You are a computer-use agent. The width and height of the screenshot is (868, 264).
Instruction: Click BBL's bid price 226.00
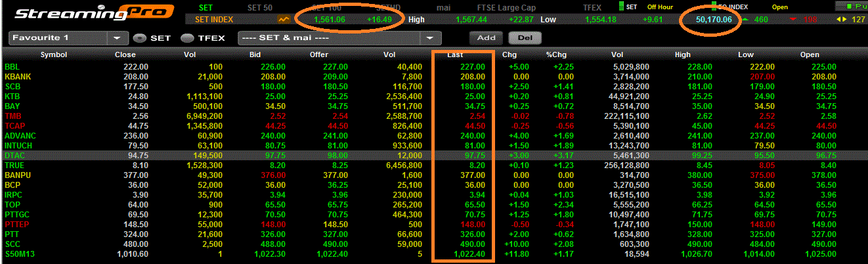(272, 67)
